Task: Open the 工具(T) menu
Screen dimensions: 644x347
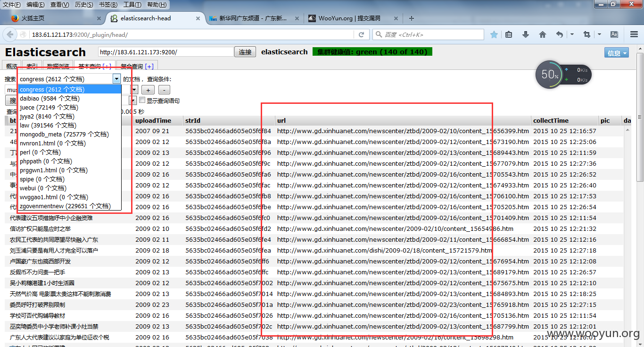Action: tap(132, 5)
